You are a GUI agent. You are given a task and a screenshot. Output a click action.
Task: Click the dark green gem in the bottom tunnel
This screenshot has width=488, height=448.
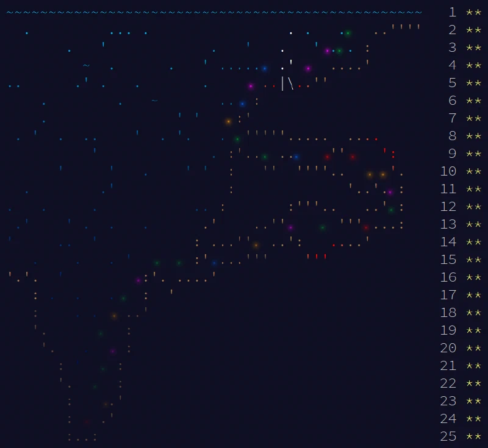95,386
